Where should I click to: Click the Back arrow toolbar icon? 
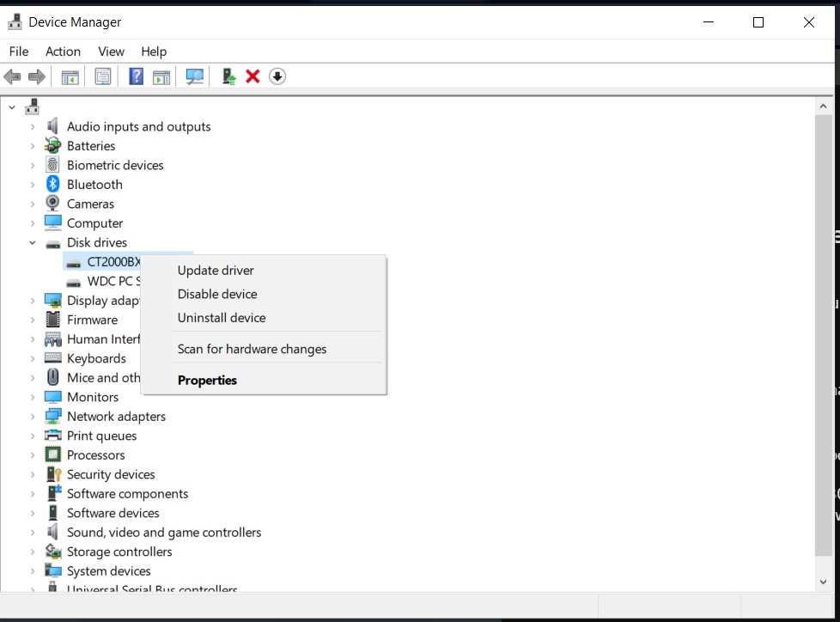pos(12,76)
